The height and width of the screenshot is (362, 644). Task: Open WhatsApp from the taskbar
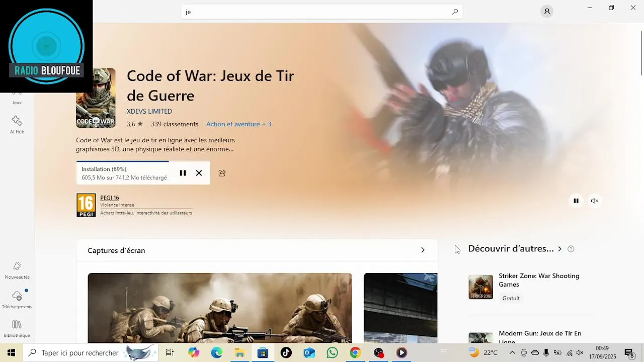click(x=332, y=353)
